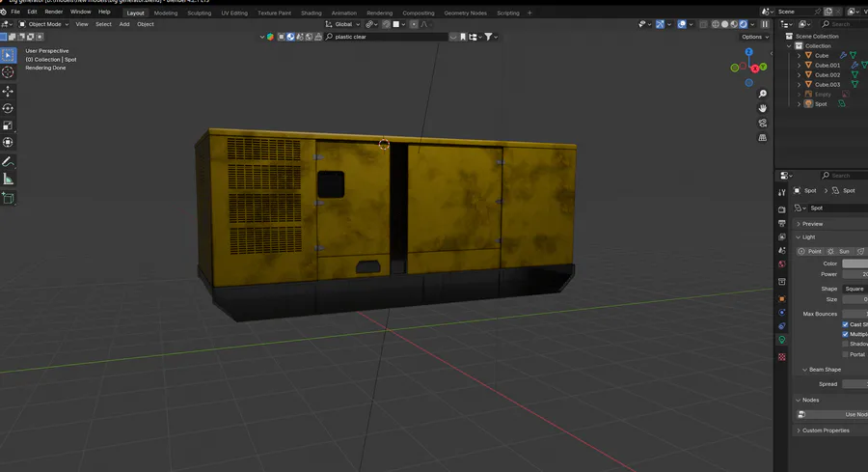The image size is (868, 472).
Task: Click the Z axis on navigation gizmo
Action: coord(749,52)
